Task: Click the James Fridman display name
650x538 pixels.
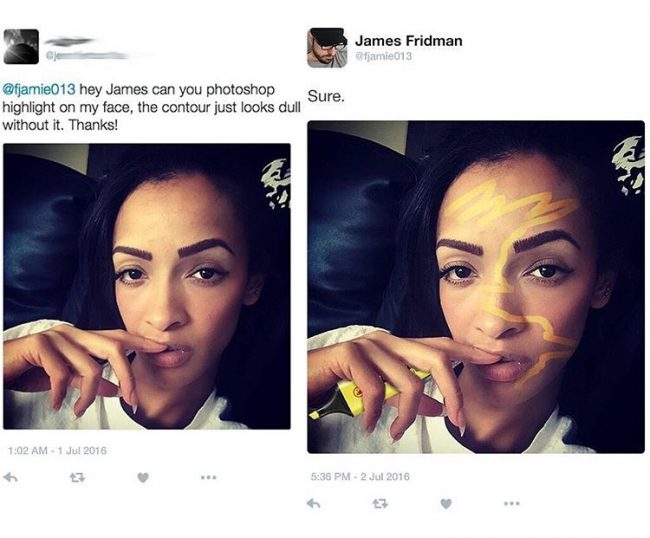Action: pos(408,41)
